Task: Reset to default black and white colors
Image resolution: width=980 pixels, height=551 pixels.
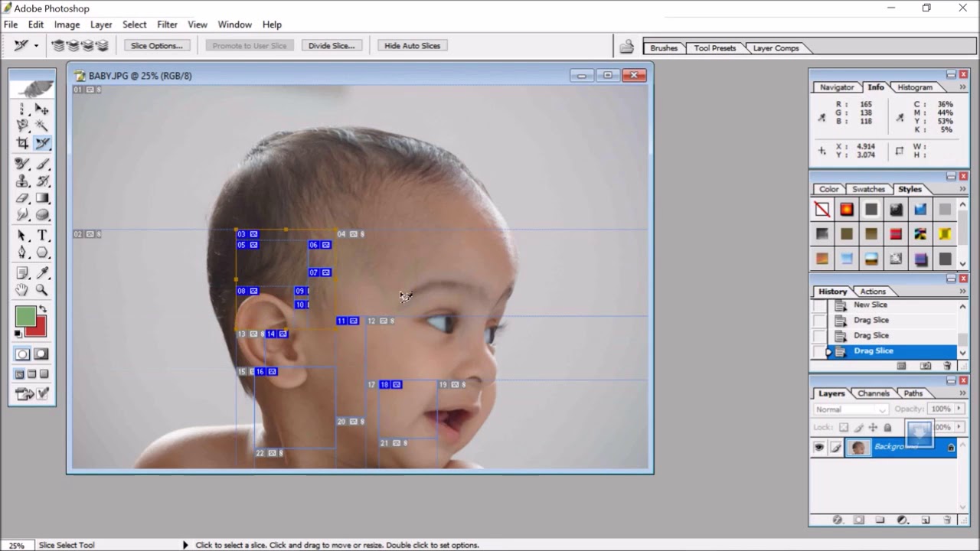Action: [x=18, y=334]
